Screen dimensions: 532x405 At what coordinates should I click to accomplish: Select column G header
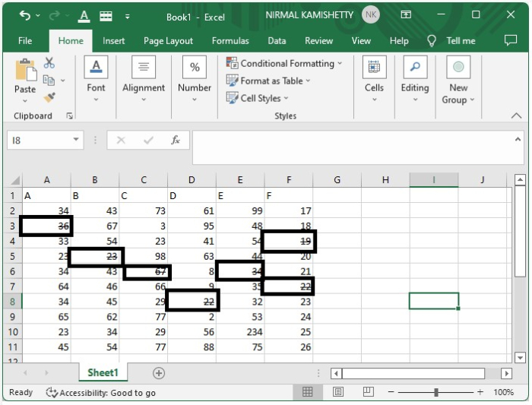(x=337, y=180)
